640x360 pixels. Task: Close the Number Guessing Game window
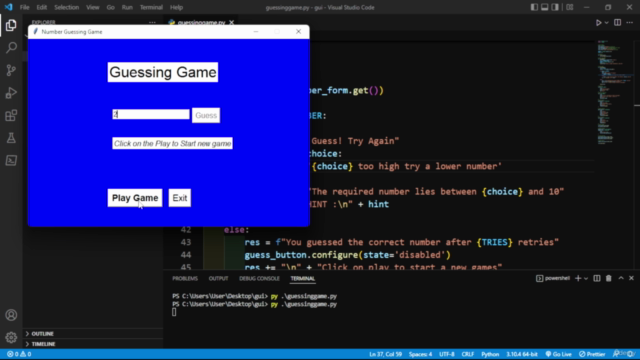click(x=298, y=31)
